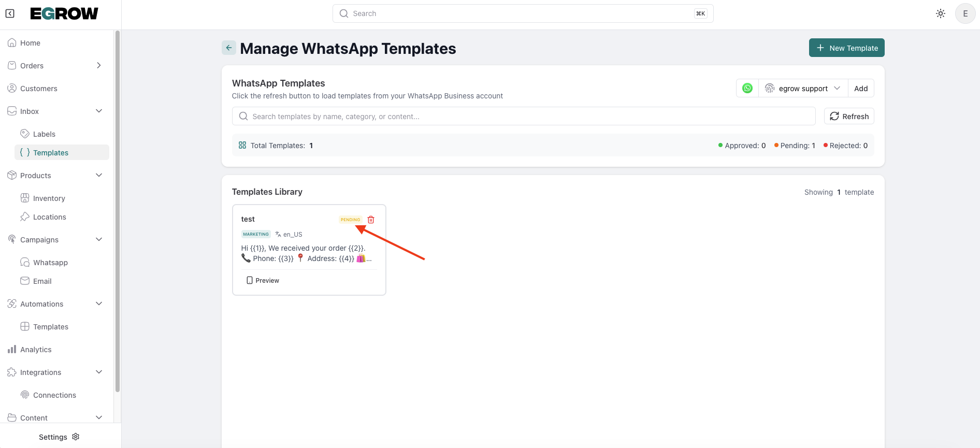Delete the test template with trash icon
Viewport: 980px width, 448px height.
pyautogui.click(x=371, y=220)
